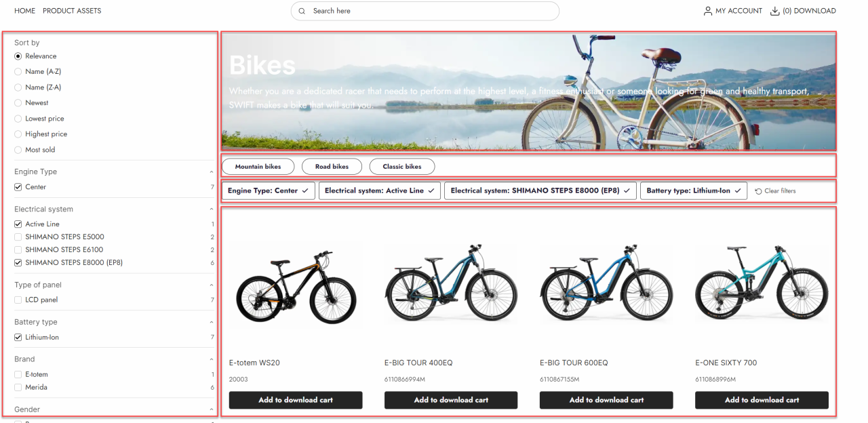Check the SHIMANO STEPS E5000 checkbox
Screen dimensions: 868x423
click(x=18, y=237)
